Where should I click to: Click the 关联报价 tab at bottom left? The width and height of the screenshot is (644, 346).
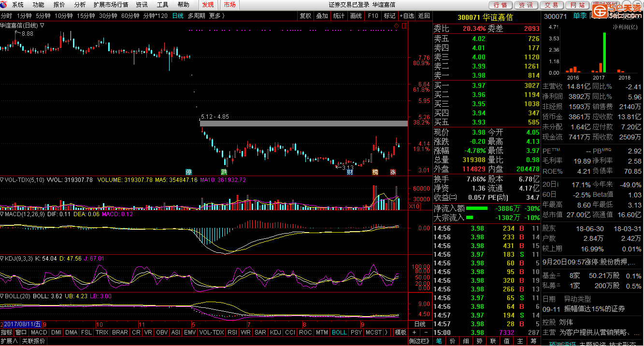tap(33, 341)
